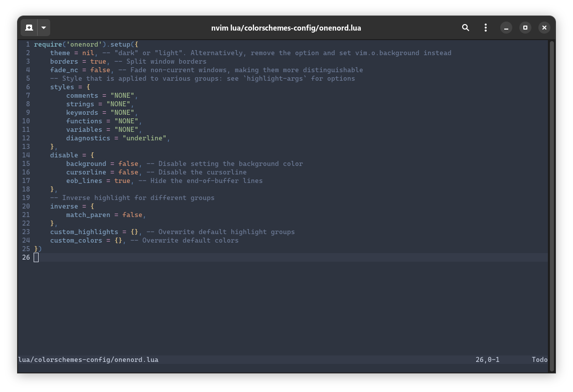
Task: Click the 'Overwrite default colors' comment
Action: 185,241
